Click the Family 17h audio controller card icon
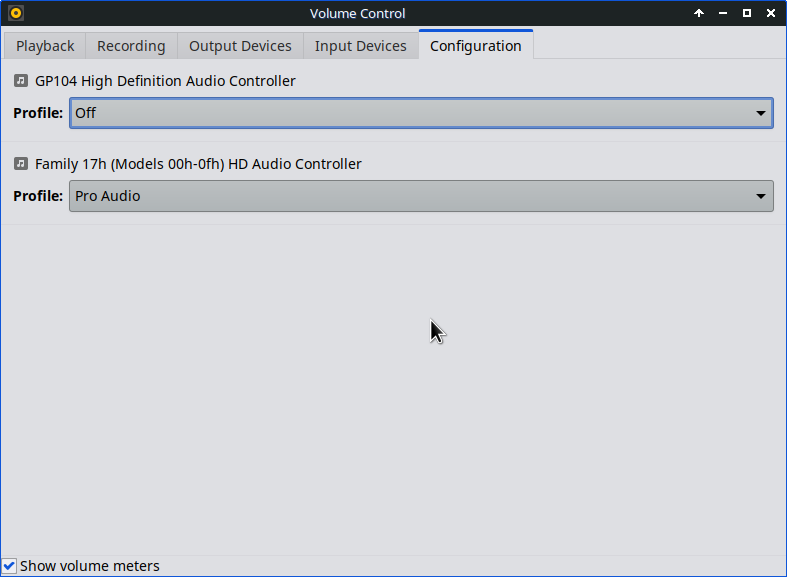Viewport: 787px width, 577px height. [21, 163]
